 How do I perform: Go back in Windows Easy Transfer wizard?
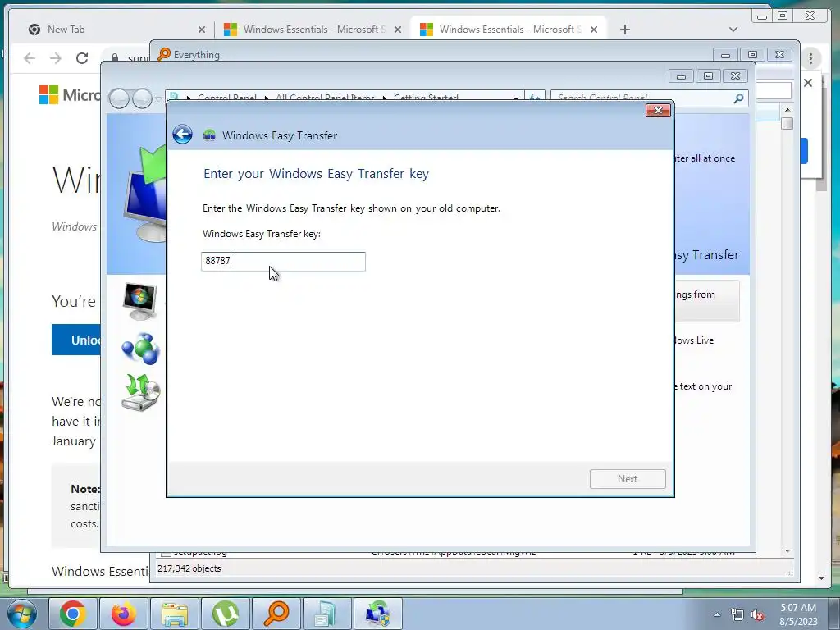(x=182, y=134)
